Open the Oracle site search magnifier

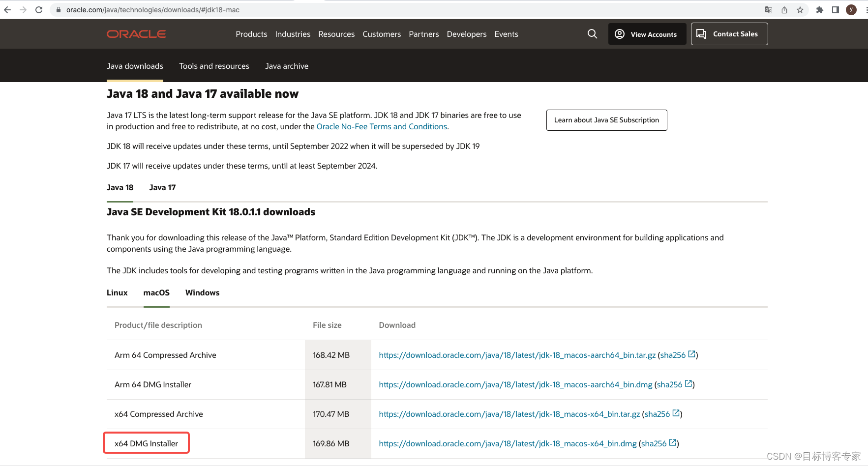(593, 34)
